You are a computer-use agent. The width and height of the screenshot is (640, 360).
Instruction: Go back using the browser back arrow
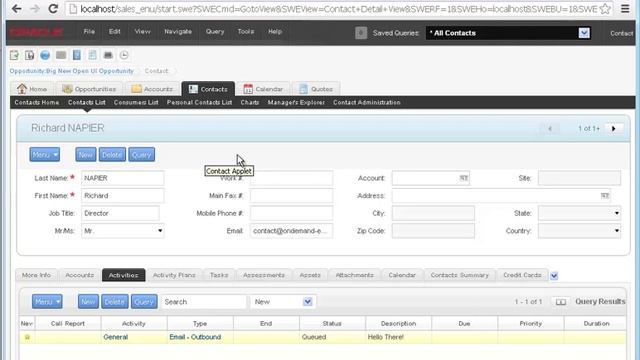click(x=16, y=9)
